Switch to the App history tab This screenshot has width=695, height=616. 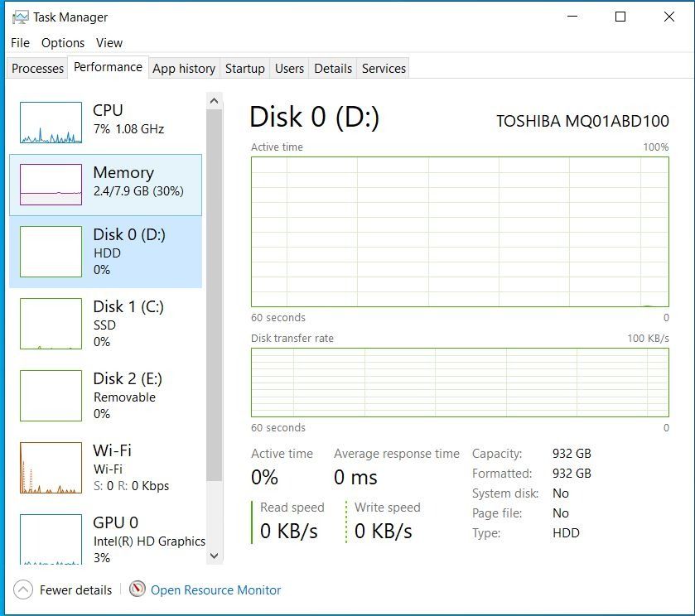coord(184,69)
